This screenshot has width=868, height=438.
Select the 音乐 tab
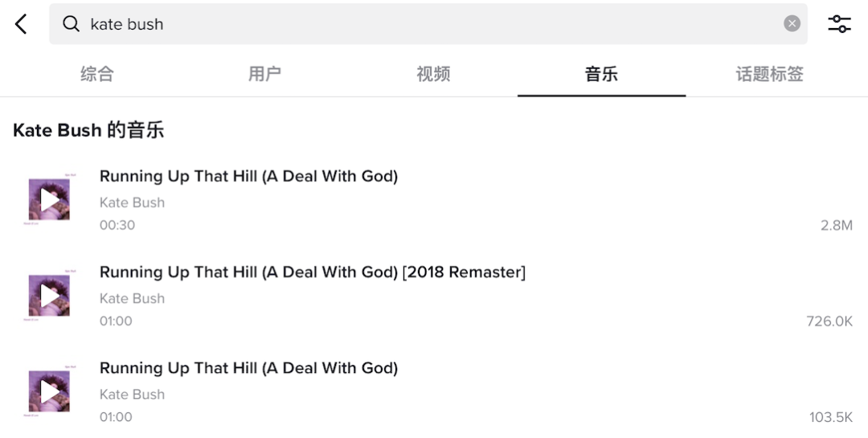pos(601,75)
